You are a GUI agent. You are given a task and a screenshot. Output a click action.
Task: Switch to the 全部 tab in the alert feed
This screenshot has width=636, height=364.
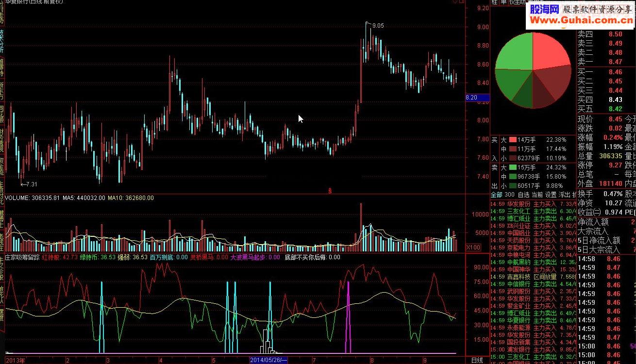[497, 195]
